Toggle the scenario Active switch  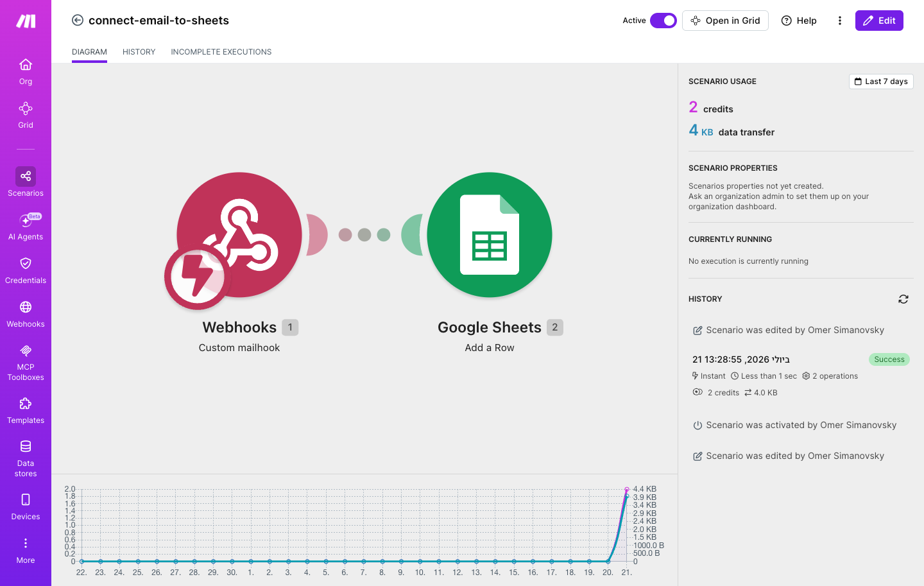(663, 21)
